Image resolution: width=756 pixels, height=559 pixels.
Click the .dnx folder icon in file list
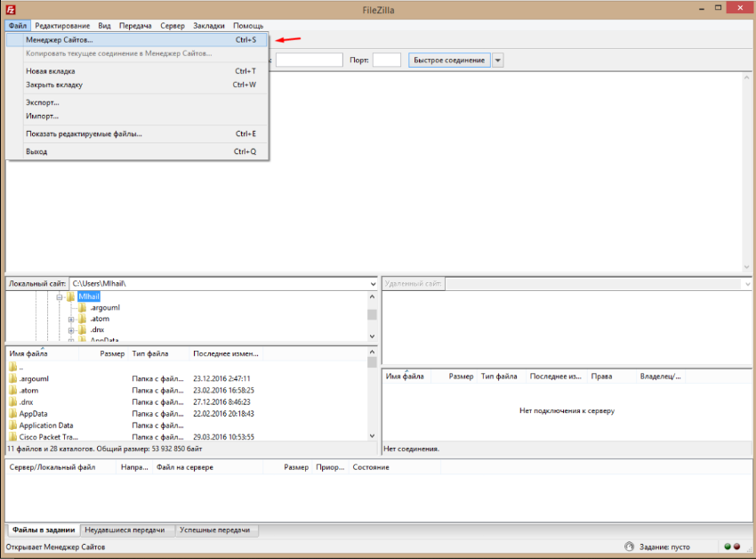click(13, 401)
